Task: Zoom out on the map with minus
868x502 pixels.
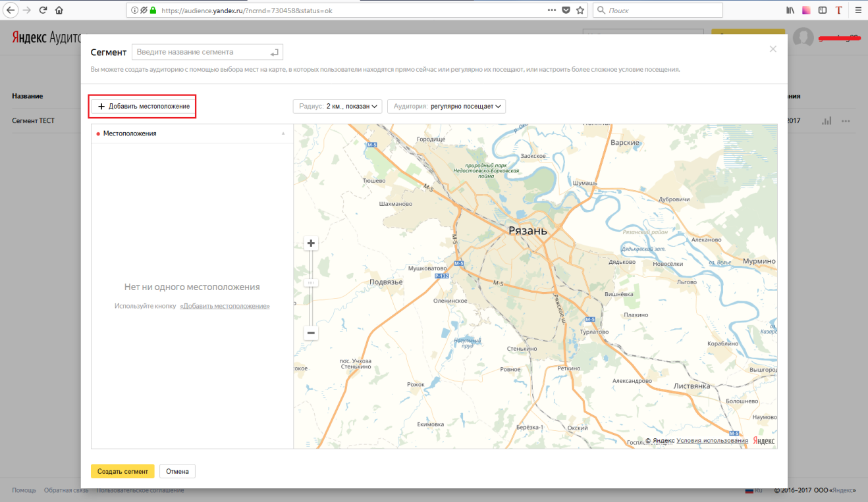Action: click(x=312, y=333)
